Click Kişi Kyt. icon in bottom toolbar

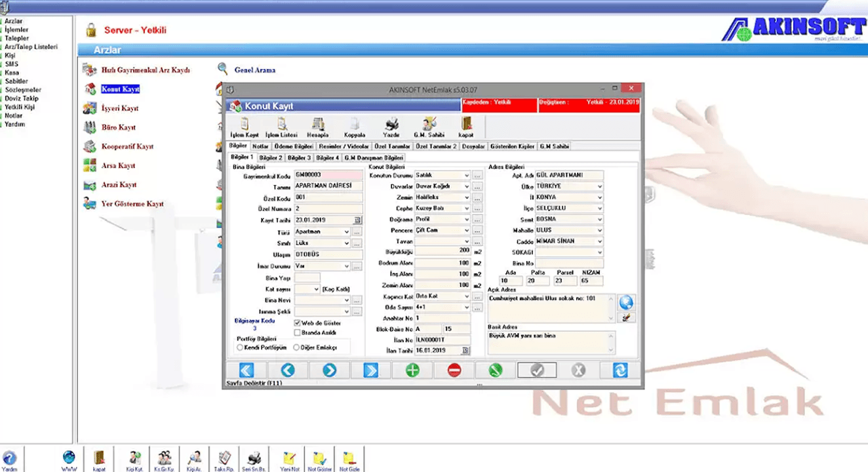point(135,460)
